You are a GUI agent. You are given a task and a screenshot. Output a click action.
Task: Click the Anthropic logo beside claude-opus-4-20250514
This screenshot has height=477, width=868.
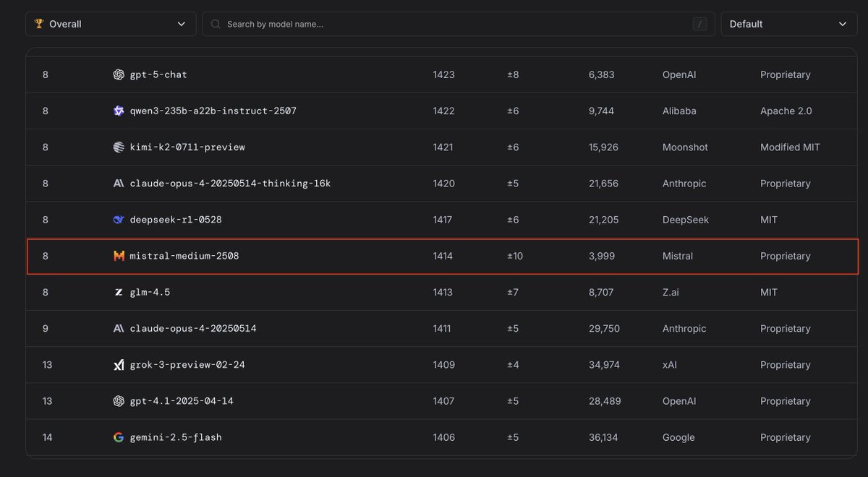[x=119, y=328]
